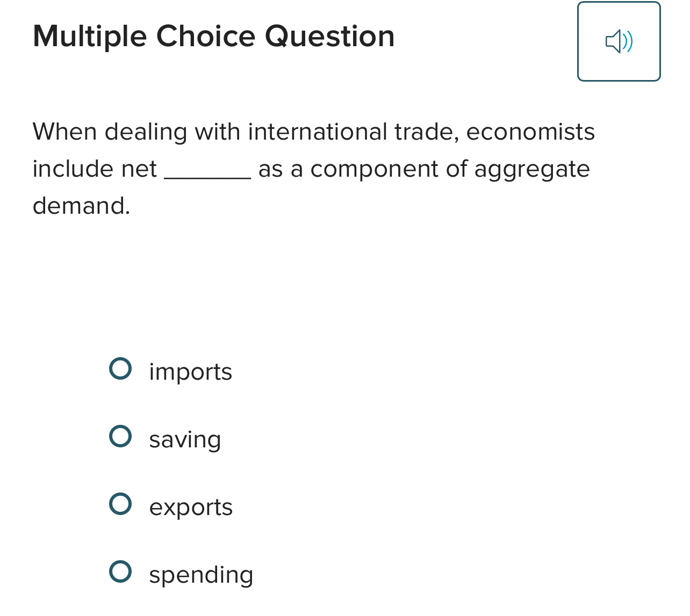Mark the radio button beside exports
Image resolution: width=690 pixels, height=616 pixels.
(120, 504)
